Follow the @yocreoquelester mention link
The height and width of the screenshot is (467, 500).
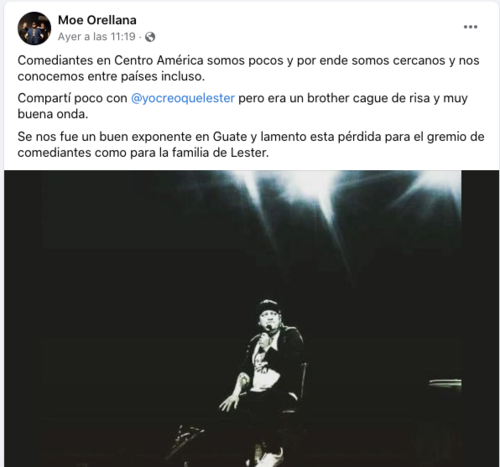pyautogui.click(x=183, y=98)
